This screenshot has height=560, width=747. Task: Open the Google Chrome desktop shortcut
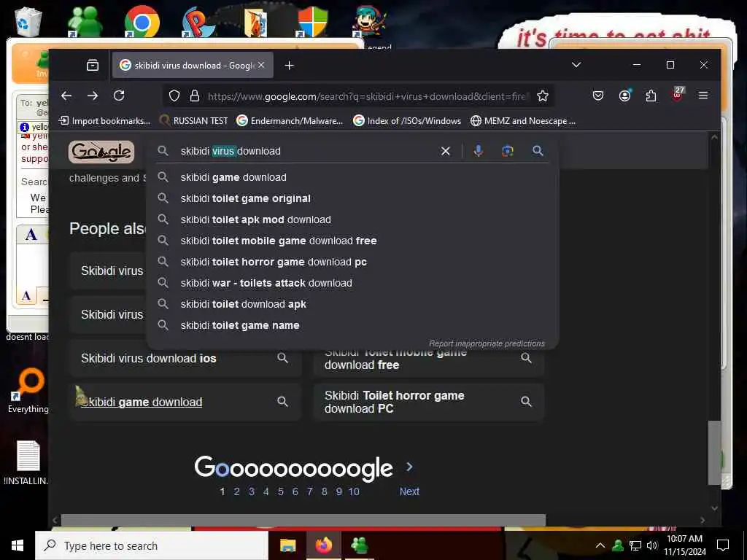(142, 21)
